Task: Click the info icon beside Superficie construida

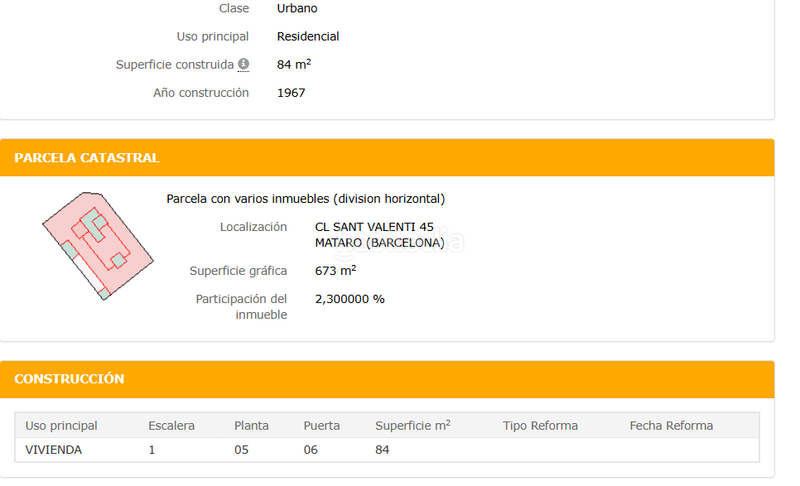Action: [243, 65]
